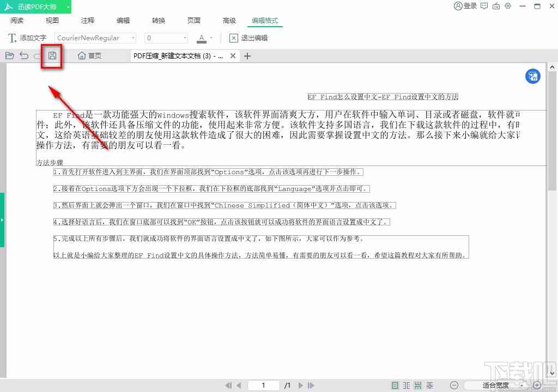Select step 2 text line about Language

(211, 188)
